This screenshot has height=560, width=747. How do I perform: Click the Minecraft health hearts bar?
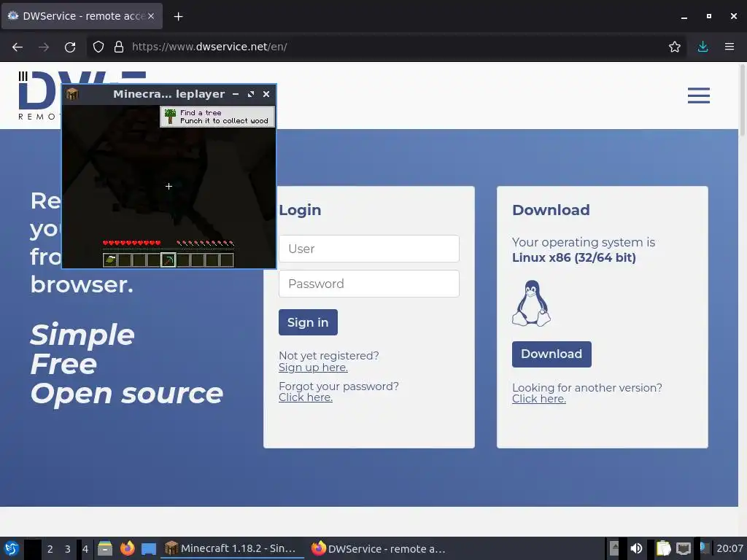tap(132, 243)
